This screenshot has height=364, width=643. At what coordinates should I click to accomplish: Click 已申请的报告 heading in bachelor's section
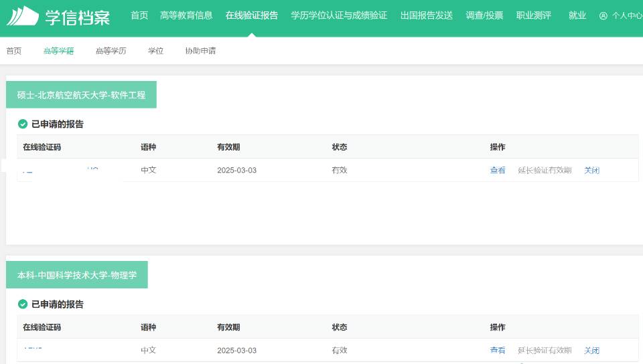[58, 304]
